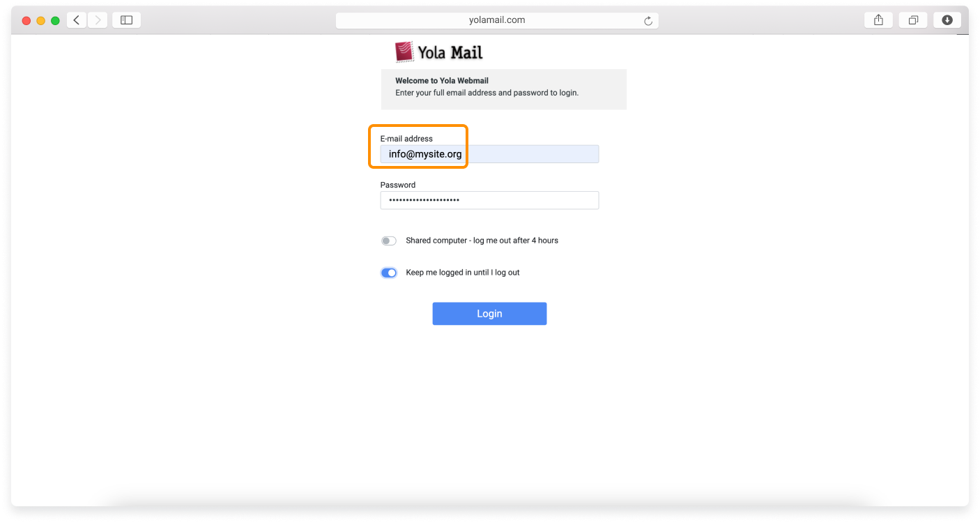980x523 pixels.
Task: Click the forward navigation arrow
Action: (x=97, y=20)
